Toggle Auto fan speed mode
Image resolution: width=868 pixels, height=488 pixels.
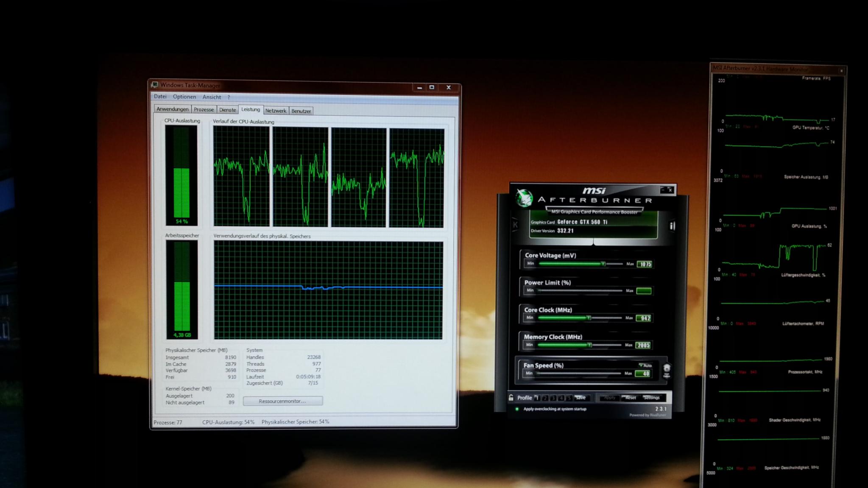click(x=645, y=365)
